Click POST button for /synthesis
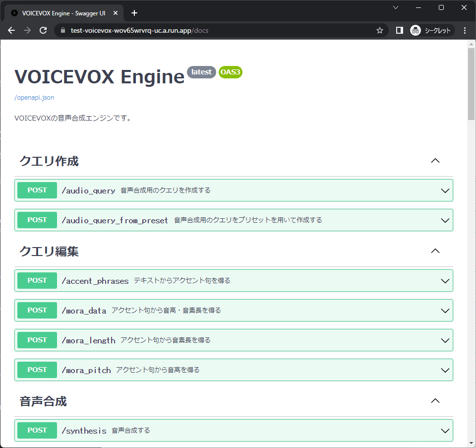 point(37,430)
